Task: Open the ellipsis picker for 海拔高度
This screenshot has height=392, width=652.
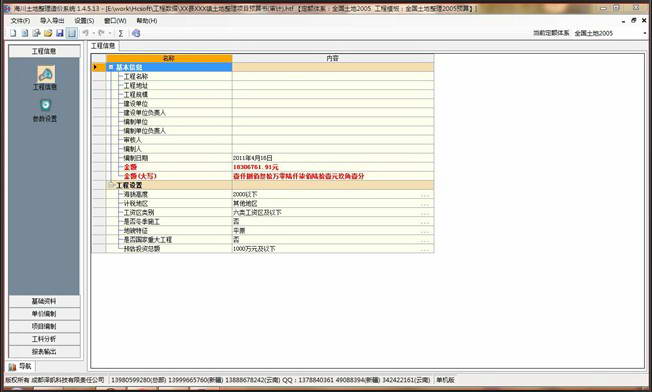Action: pos(425,195)
